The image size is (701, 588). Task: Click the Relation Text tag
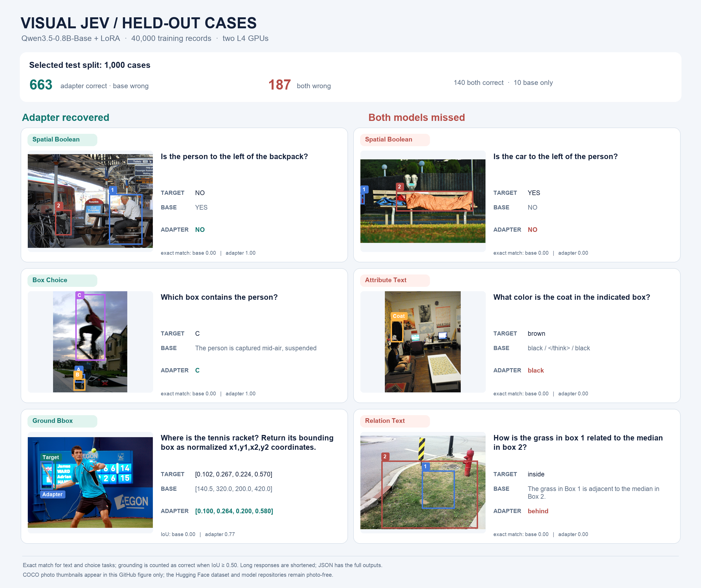(x=395, y=421)
